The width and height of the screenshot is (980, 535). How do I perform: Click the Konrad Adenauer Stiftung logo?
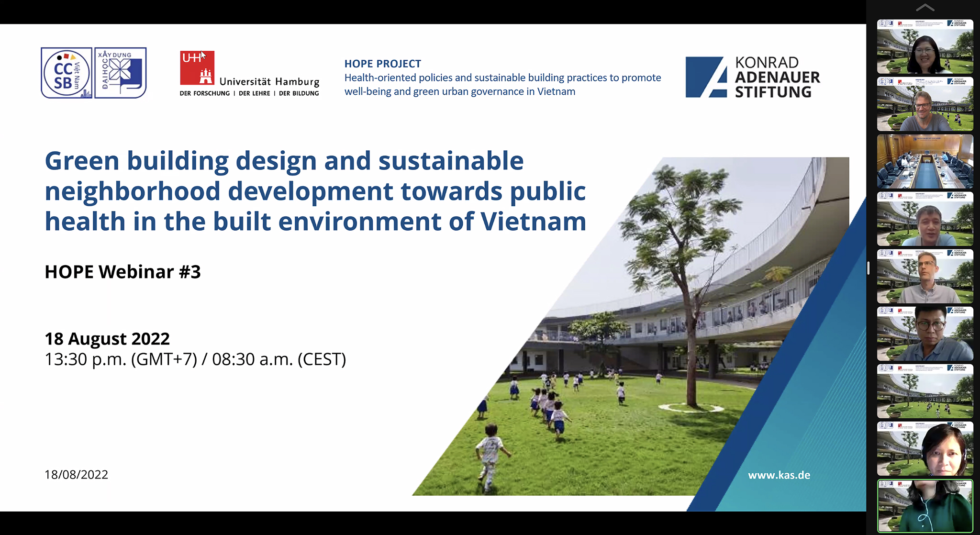(x=753, y=77)
